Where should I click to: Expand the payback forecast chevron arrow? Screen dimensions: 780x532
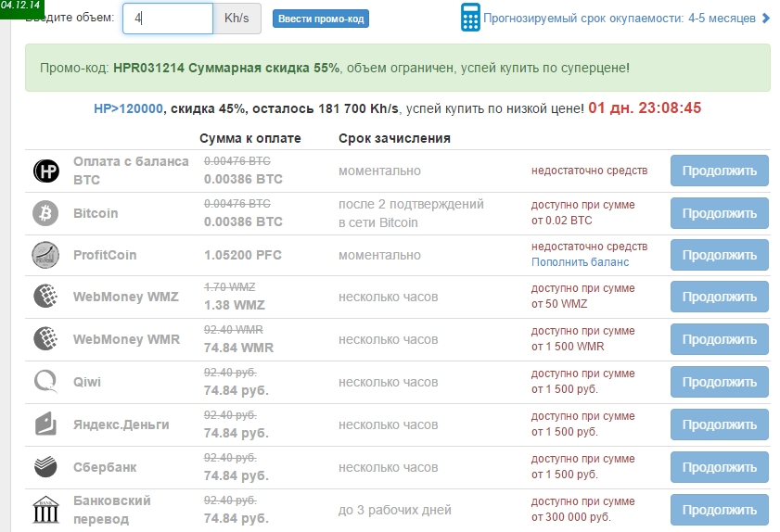click(x=765, y=18)
